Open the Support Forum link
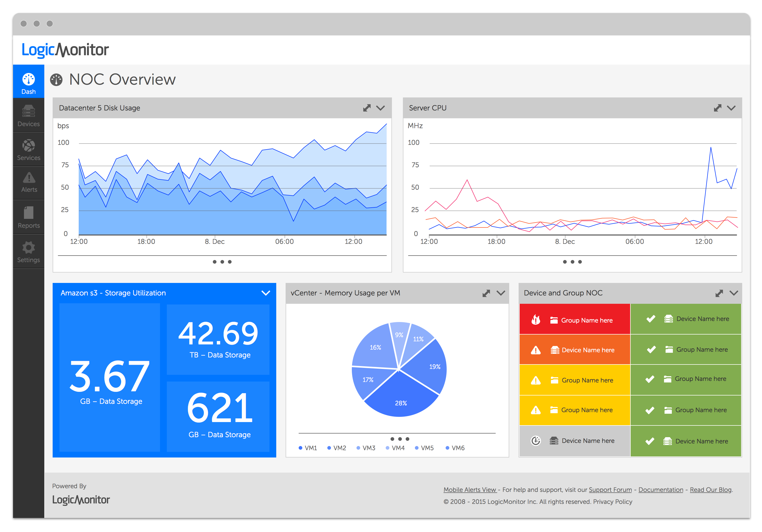The width and height of the screenshot is (762, 532). 610,490
